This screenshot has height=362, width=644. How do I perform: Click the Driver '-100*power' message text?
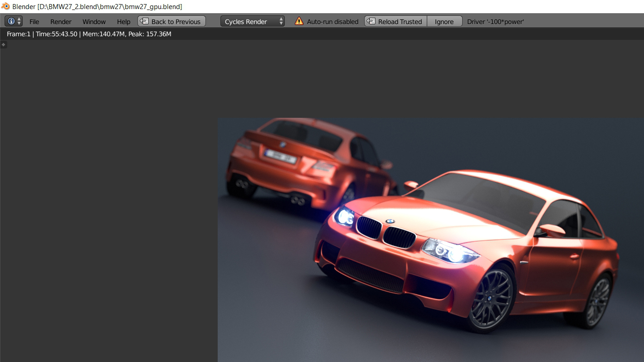[x=495, y=21]
